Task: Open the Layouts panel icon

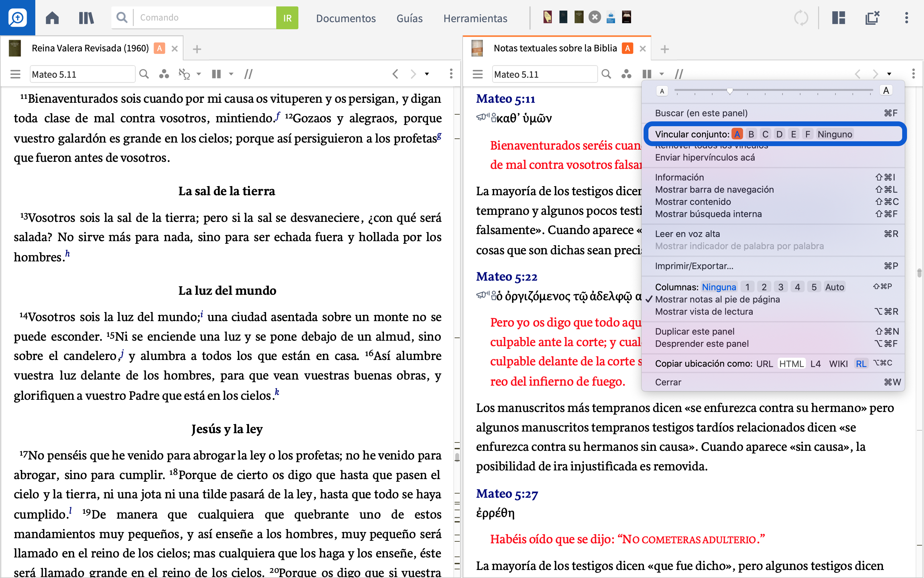Action: pos(838,18)
